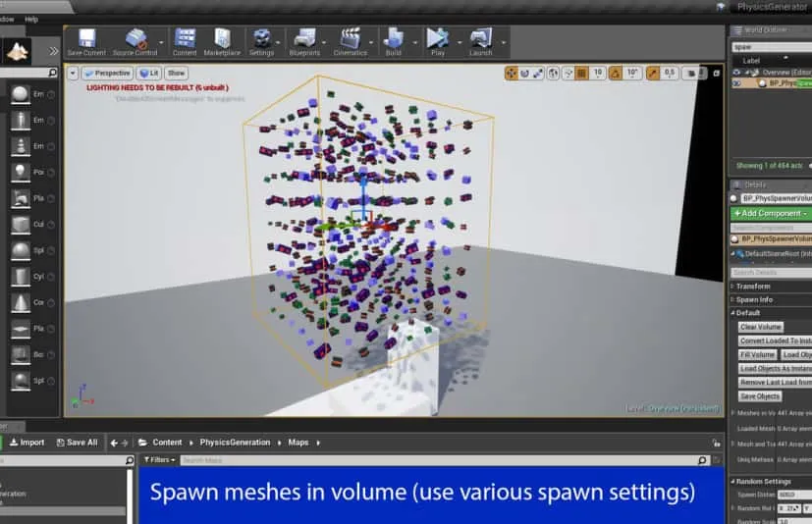
Task: Click the Cylinder (Cyl) item in placement list
Action: (x=32, y=277)
